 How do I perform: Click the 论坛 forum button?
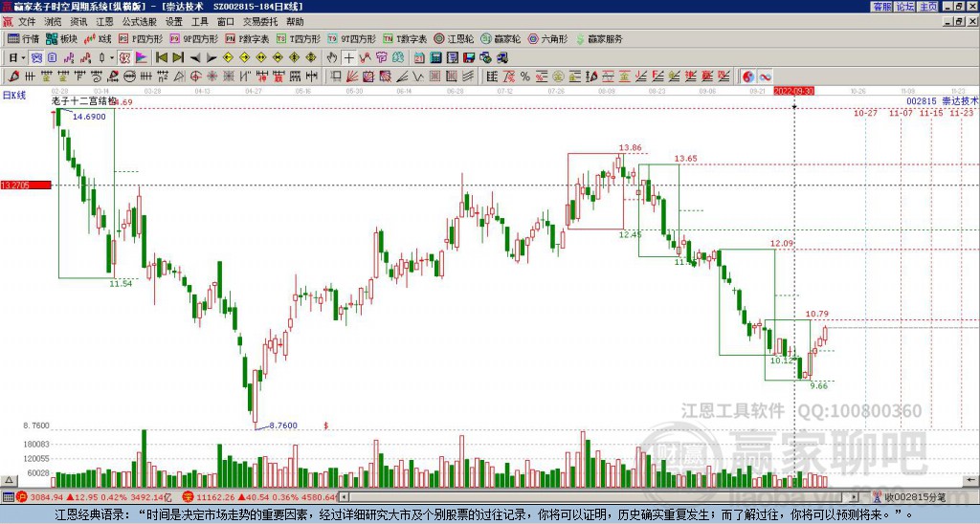click(904, 7)
